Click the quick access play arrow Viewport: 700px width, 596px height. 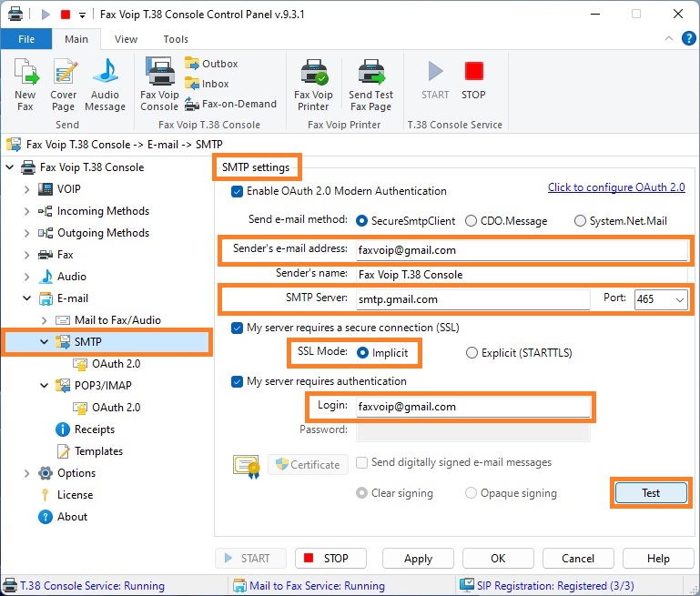46,15
